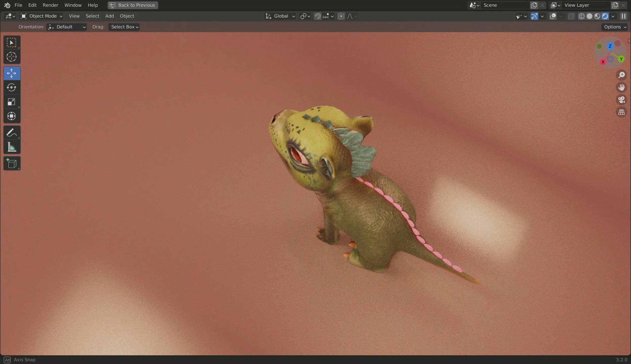Toggle viewport gizmos visibility

(x=534, y=16)
